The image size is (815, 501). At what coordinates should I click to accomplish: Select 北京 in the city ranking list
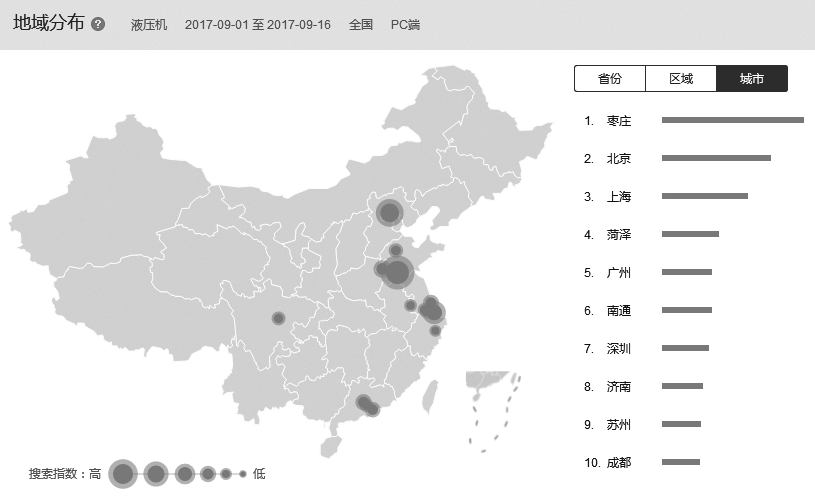click(619, 159)
